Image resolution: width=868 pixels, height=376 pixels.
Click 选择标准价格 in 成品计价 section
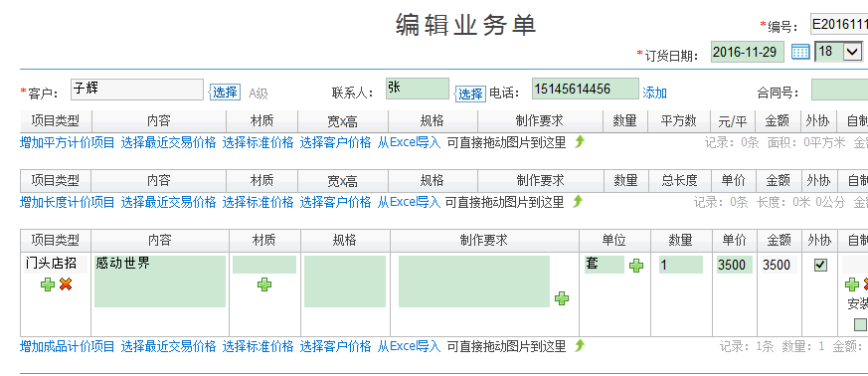[x=258, y=346]
